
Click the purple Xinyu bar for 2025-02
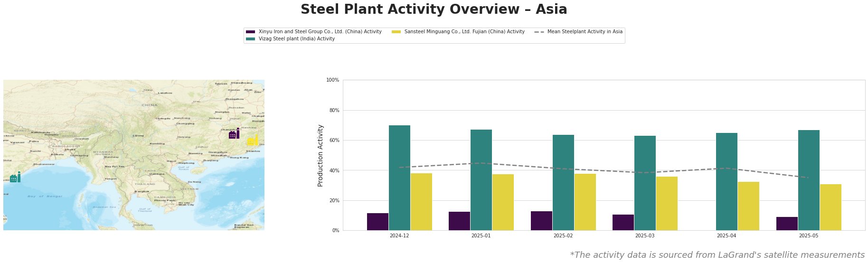pyautogui.click(x=541, y=221)
